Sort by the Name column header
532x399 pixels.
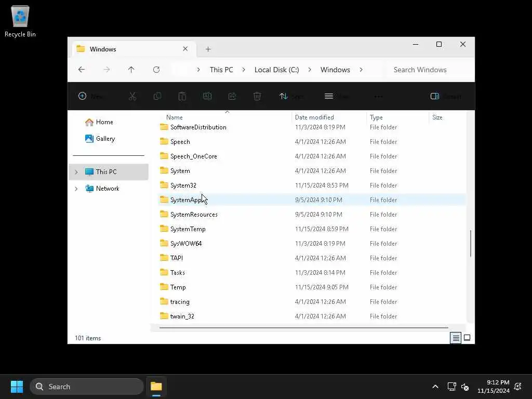coord(175,117)
